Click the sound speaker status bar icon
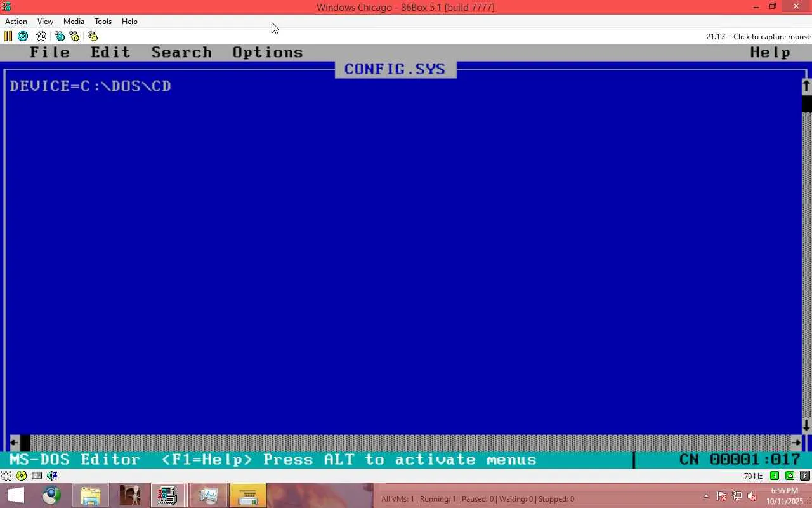 (x=52, y=476)
